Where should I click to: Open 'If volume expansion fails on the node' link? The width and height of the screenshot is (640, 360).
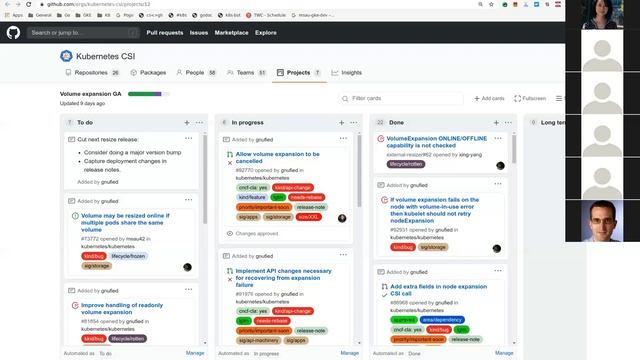434,210
